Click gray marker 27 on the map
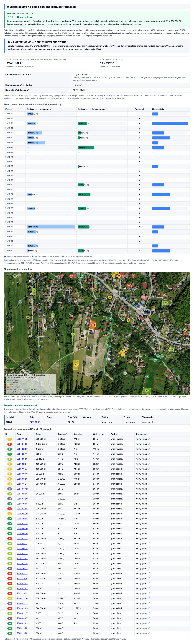 (20, 302)
